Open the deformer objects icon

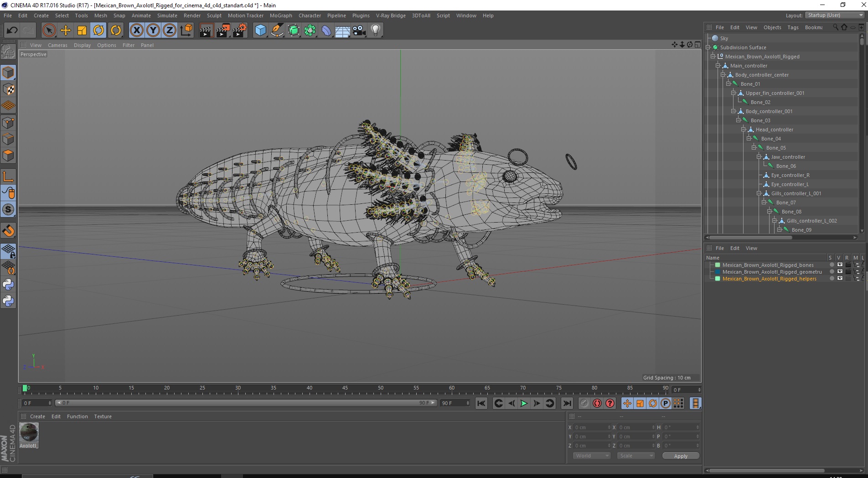coord(326,31)
